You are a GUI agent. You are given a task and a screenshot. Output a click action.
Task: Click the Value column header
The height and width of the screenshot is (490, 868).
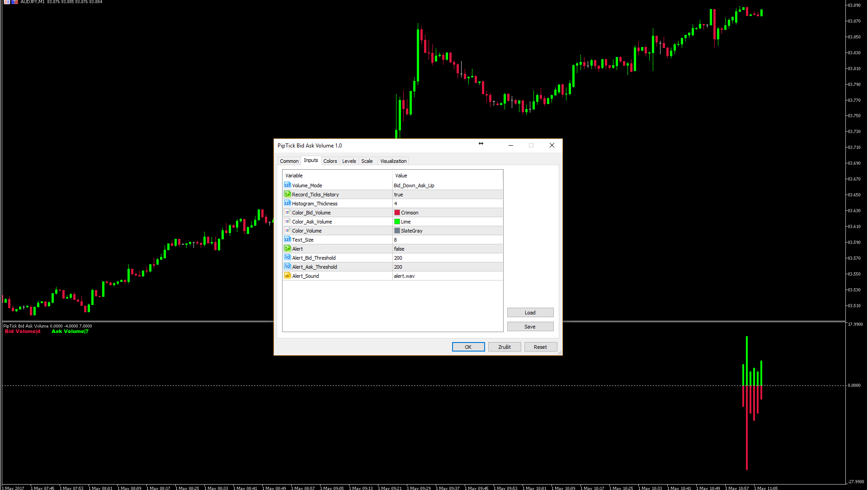pyautogui.click(x=448, y=176)
